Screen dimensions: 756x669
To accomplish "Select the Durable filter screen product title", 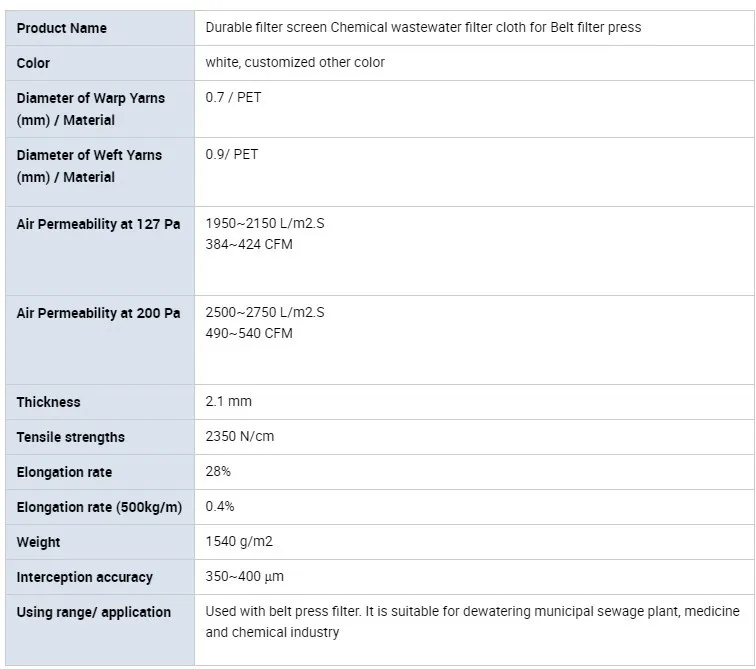I will (x=423, y=27).
